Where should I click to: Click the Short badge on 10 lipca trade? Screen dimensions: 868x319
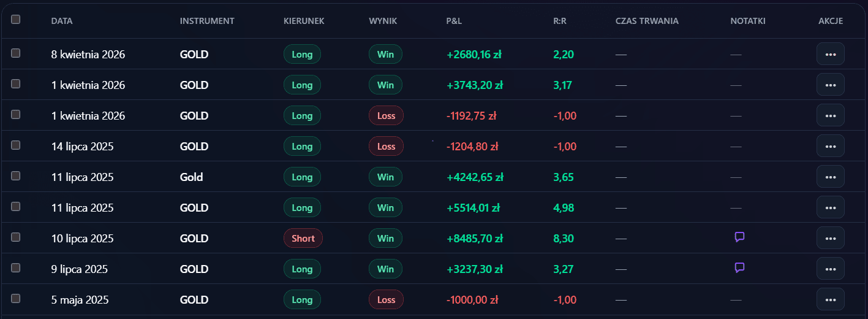[303, 238]
